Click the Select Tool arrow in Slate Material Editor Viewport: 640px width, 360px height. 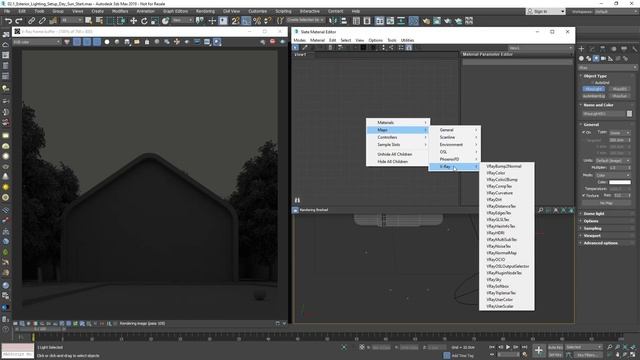pos(296,48)
